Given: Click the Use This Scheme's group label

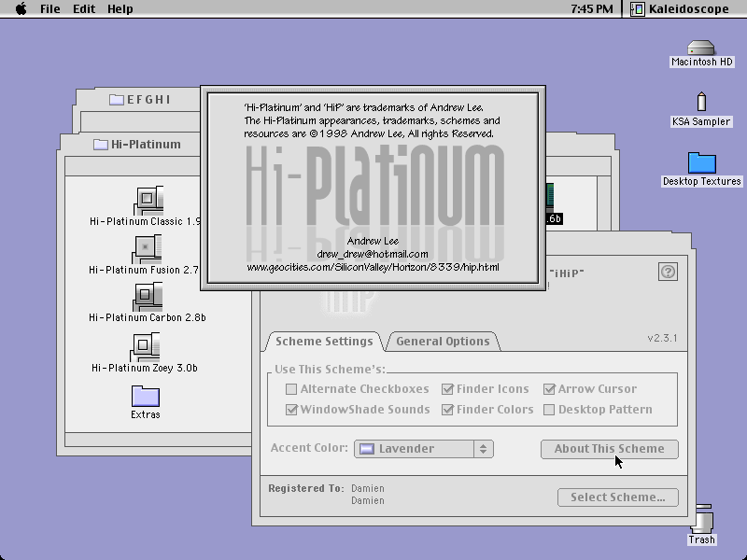Looking at the screenshot, I should [x=331, y=370].
